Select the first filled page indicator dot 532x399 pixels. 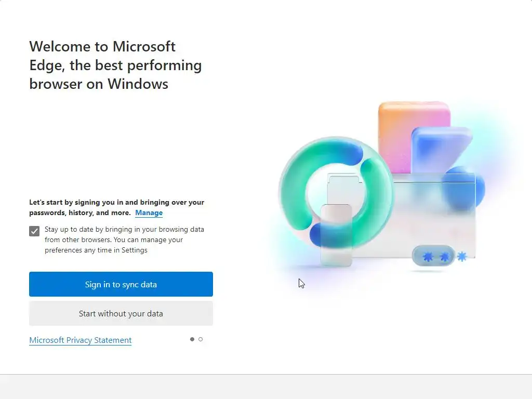pos(192,339)
